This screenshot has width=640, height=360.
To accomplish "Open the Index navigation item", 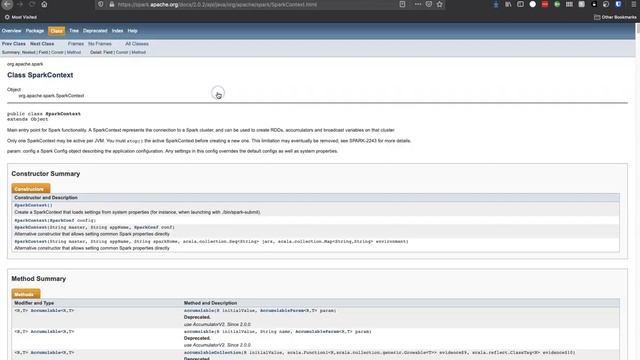I will [118, 31].
